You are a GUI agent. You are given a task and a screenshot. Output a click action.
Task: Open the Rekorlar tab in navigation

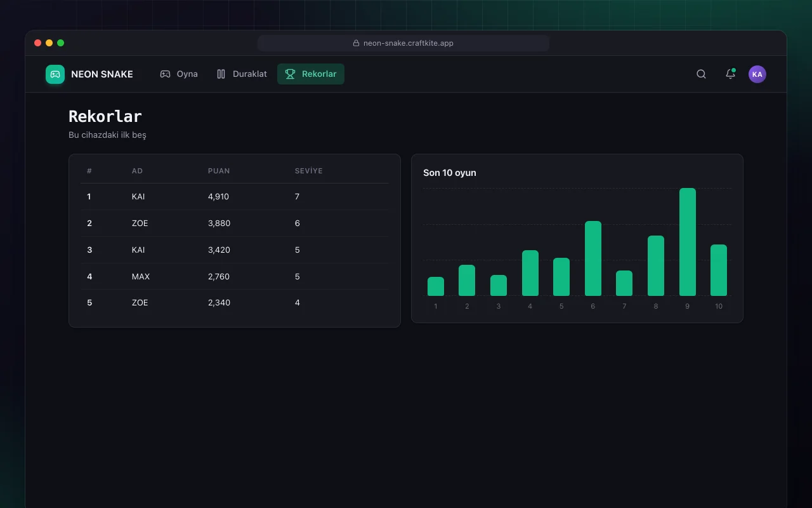(x=311, y=74)
